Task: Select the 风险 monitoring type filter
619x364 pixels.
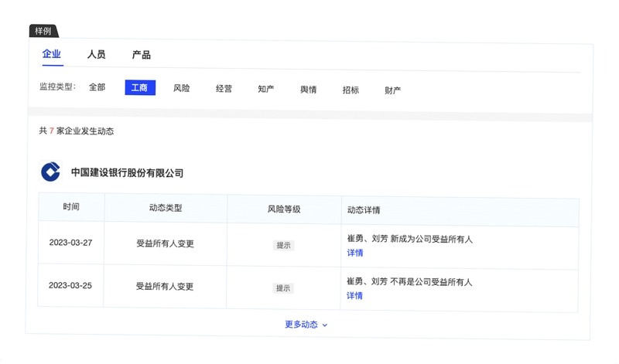Action: click(182, 88)
